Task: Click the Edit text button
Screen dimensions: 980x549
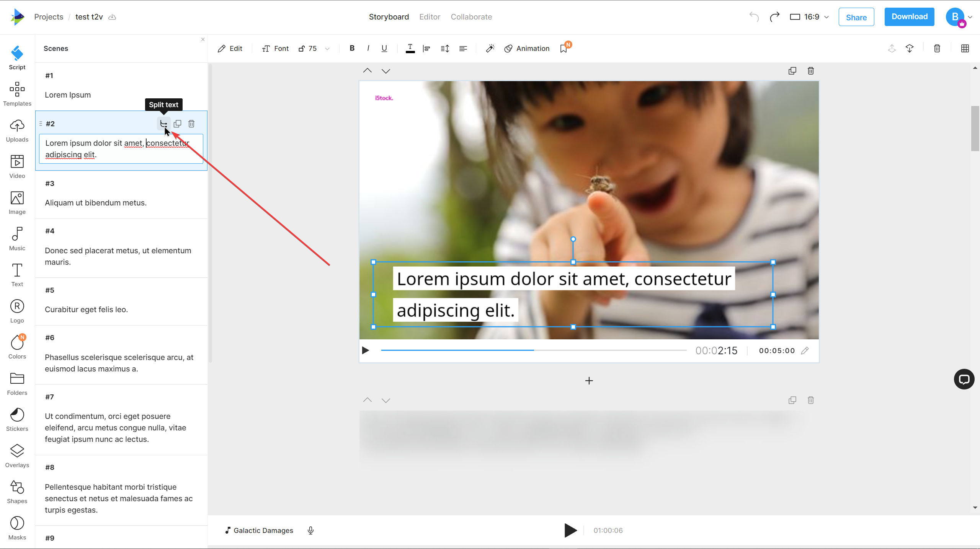Action: (x=230, y=49)
